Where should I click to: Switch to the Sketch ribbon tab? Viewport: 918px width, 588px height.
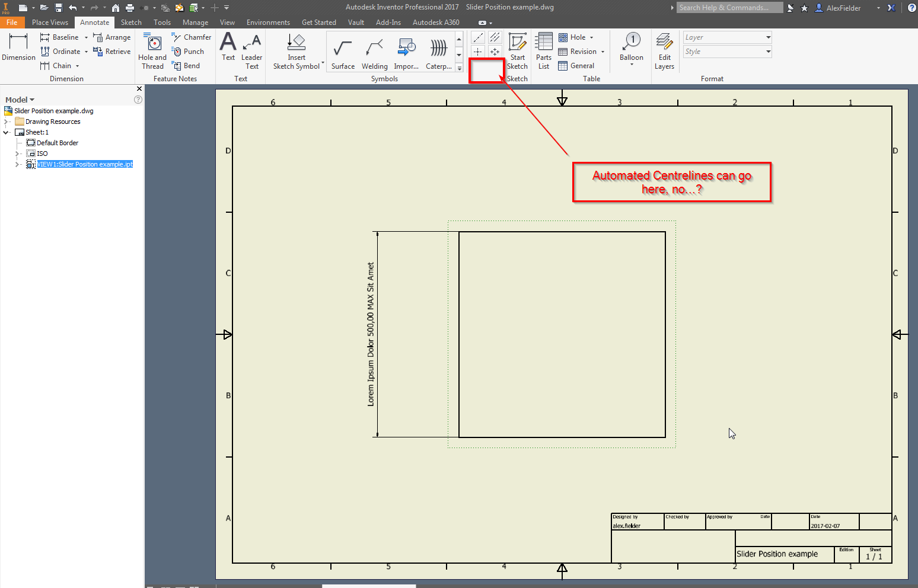click(x=131, y=22)
